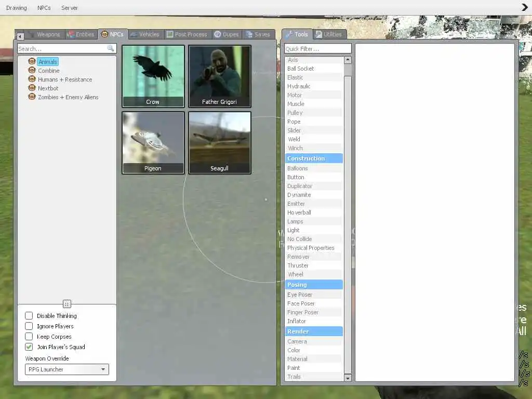Screen dimensions: 532x399
Task: Pick the Camera tool
Action: tap(314, 341)
